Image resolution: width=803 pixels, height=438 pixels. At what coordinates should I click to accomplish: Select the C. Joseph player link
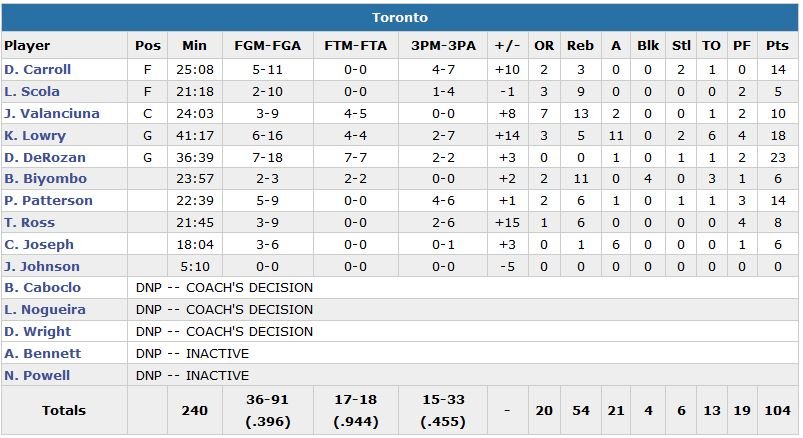pyautogui.click(x=38, y=245)
